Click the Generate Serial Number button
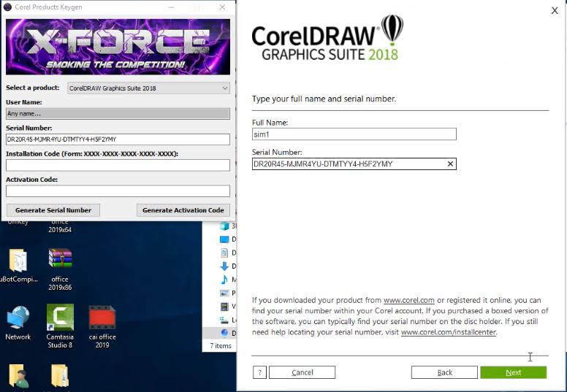The image size is (567, 392). click(x=53, y=210)
